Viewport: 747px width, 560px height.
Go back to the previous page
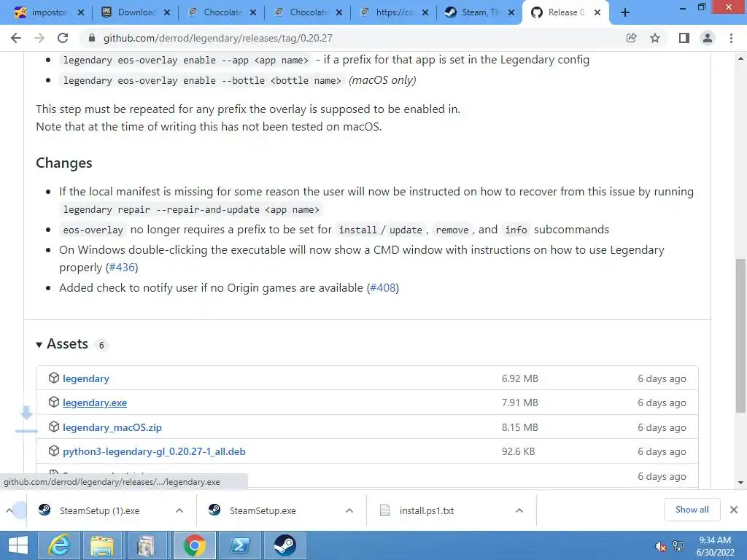pyautogui.click(x=16, y=38)
